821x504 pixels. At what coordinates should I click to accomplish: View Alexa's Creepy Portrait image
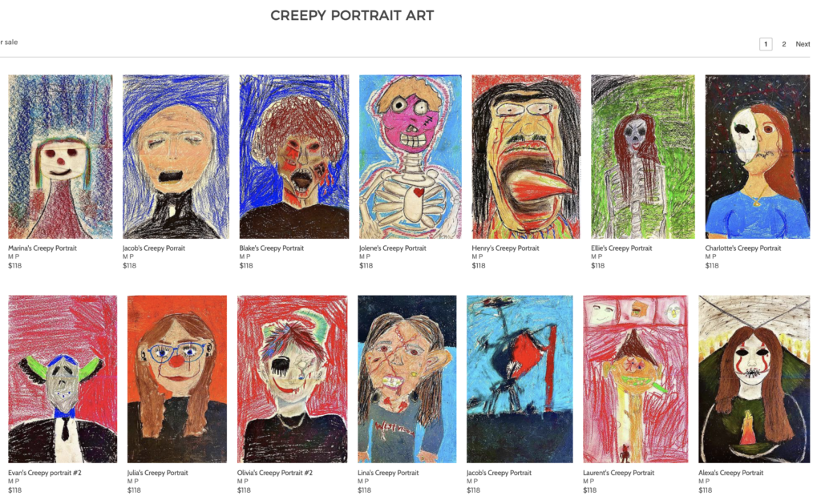(754, 379)
